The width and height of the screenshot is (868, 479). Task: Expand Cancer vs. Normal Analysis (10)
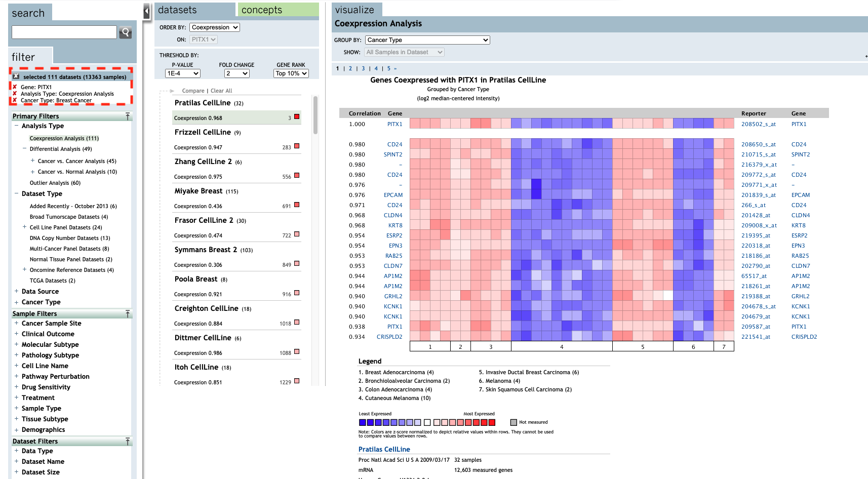[x=32, y=172]
